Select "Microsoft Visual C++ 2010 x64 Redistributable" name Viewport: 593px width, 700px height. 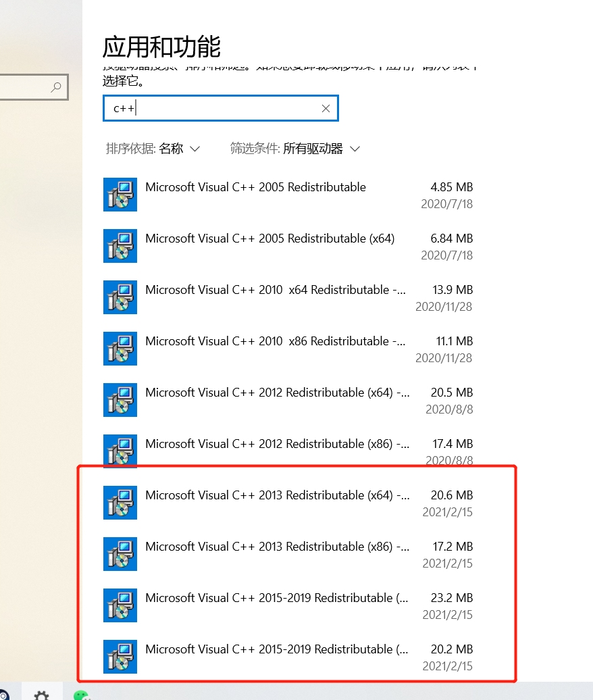coord(276,290)
